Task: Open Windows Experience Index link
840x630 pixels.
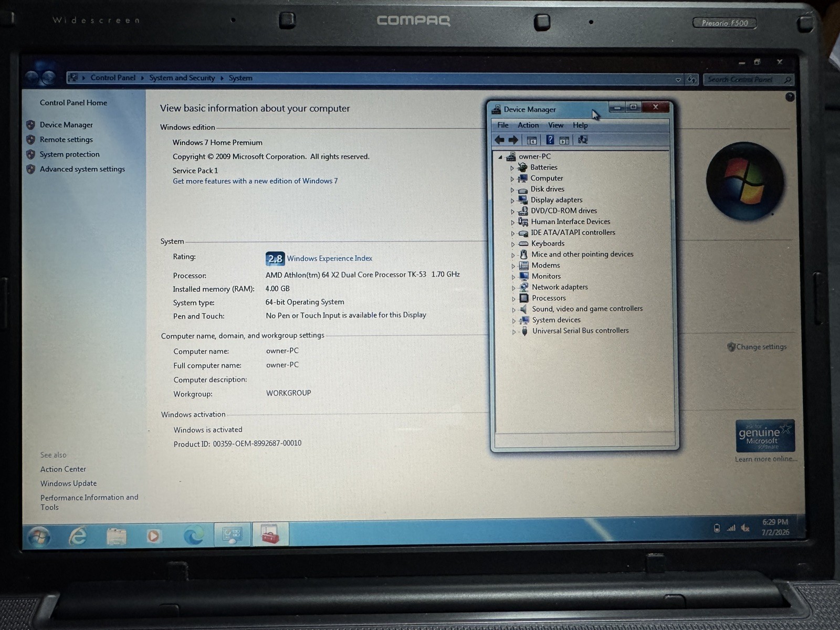Action: pyautogui.click(x=329, y=258)
